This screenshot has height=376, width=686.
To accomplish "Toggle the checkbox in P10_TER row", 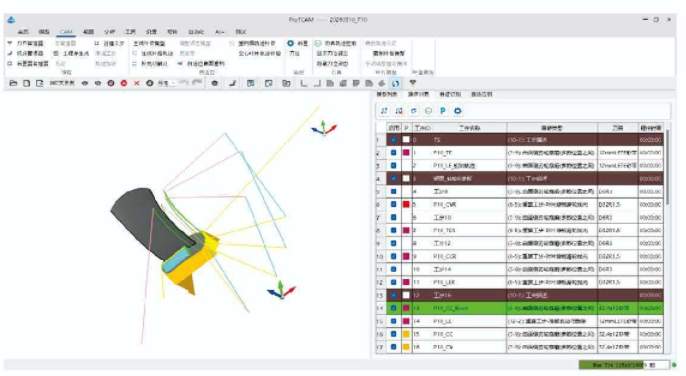I will tap(393, 230).
